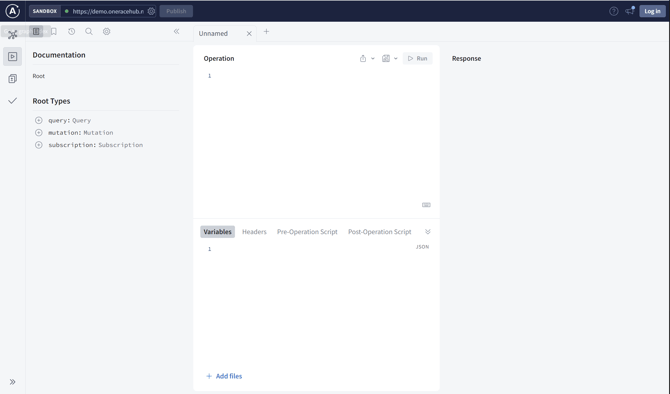Image resolution: width=670 pixels, height=394 pixels.
Task: Open the save operation dropdown arrow
Action: (396, 59)
